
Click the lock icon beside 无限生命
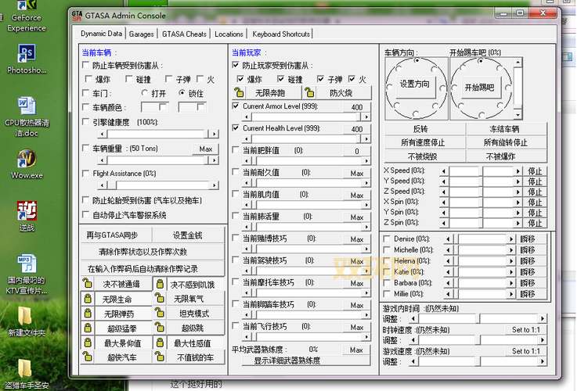(88, 299)
